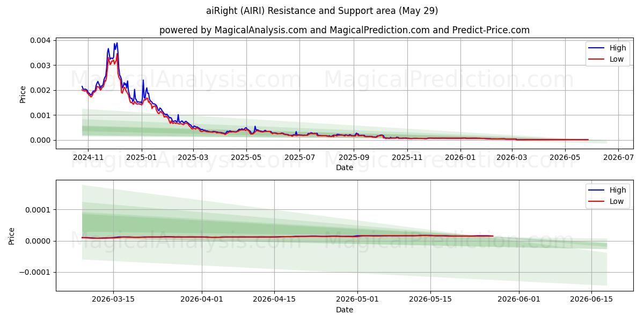Click the '2025-05' x-axis label
The width and height of the screenshot is (644, 322).
pos(246,158)
